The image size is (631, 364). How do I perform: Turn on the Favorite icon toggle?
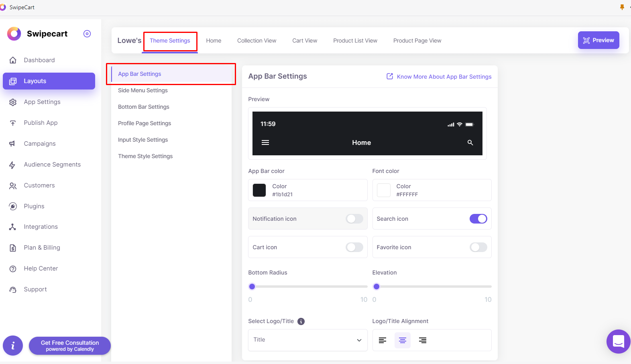(478, 247)
